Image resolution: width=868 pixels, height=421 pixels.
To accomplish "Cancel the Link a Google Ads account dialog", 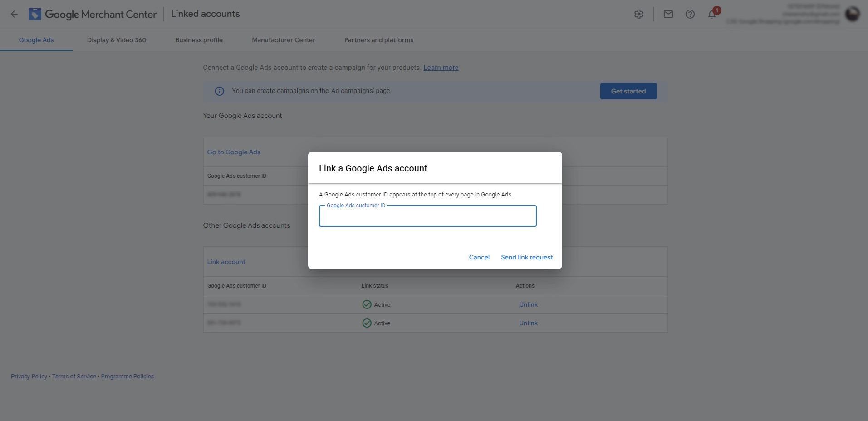I will click(479, 257).
